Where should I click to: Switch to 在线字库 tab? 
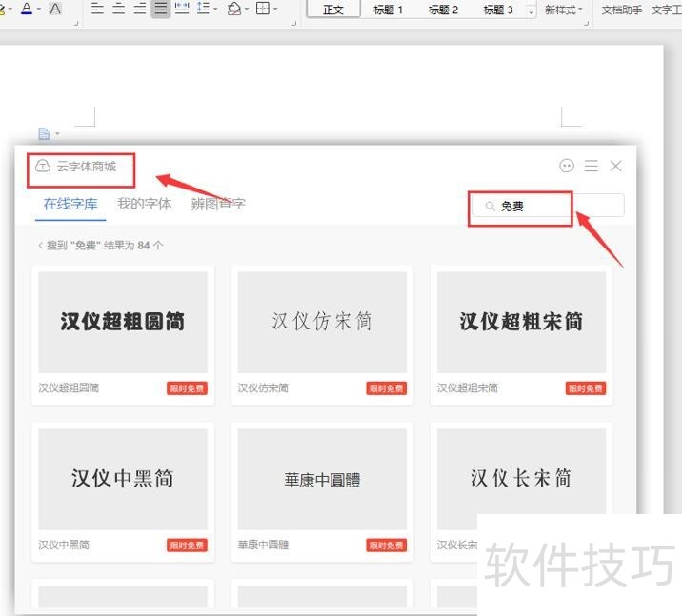pos(70,204)
